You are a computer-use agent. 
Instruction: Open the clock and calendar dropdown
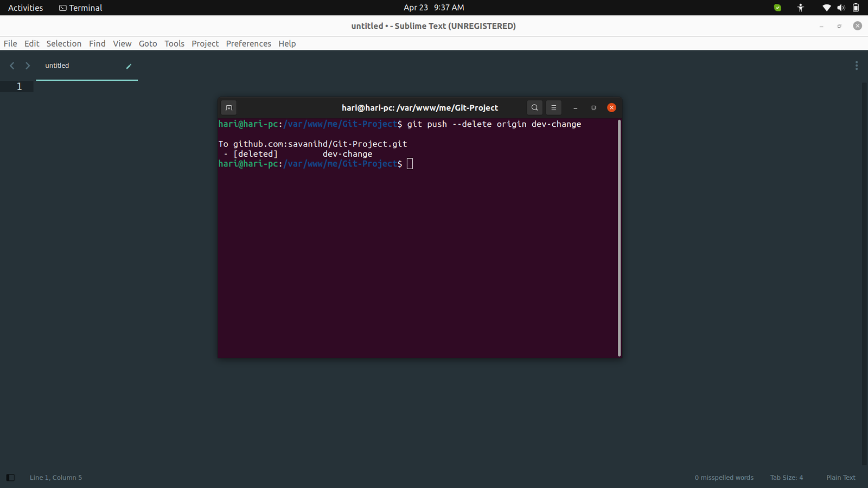(433, 8)
